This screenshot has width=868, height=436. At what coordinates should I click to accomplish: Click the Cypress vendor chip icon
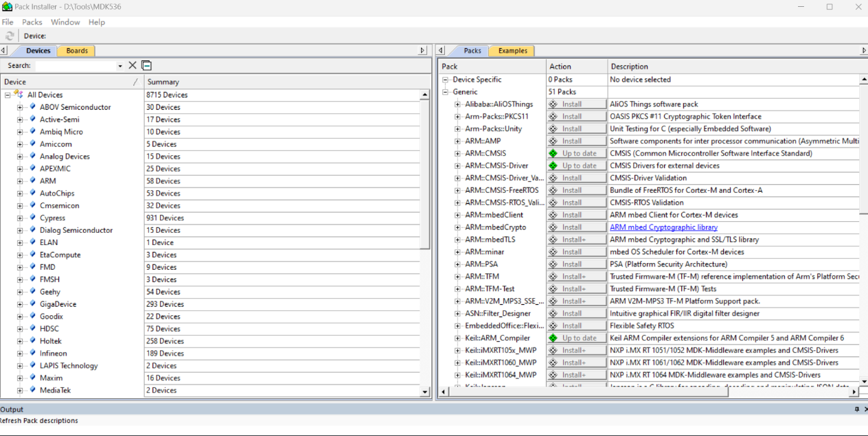pyautogui.click(x=32, y=218)
